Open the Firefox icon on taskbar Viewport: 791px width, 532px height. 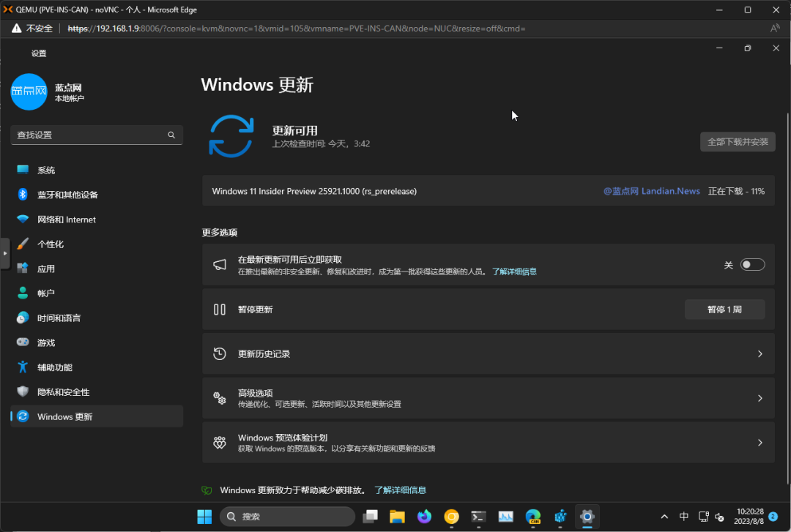click(x=424, y=517)
